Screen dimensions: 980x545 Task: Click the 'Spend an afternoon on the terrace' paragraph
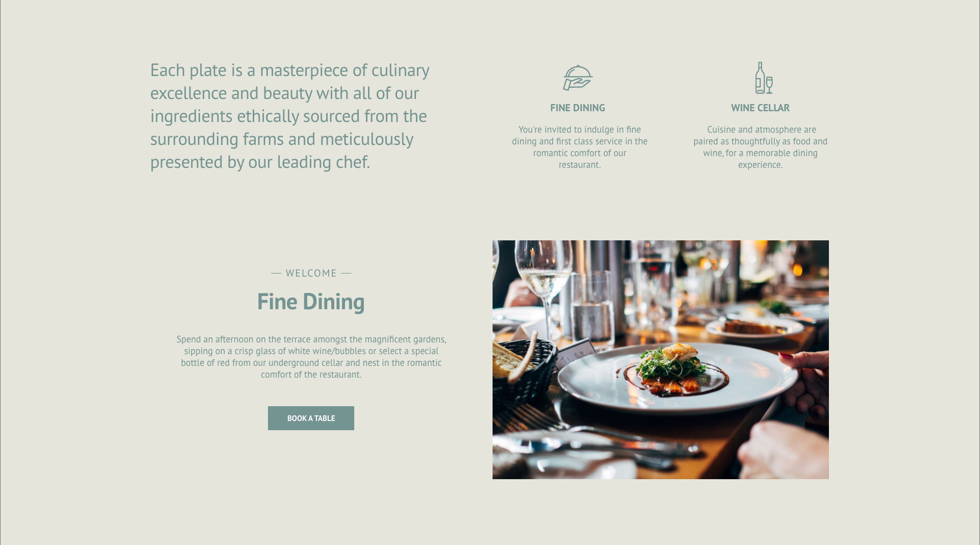pyautogui.click(x=311, y=357)
